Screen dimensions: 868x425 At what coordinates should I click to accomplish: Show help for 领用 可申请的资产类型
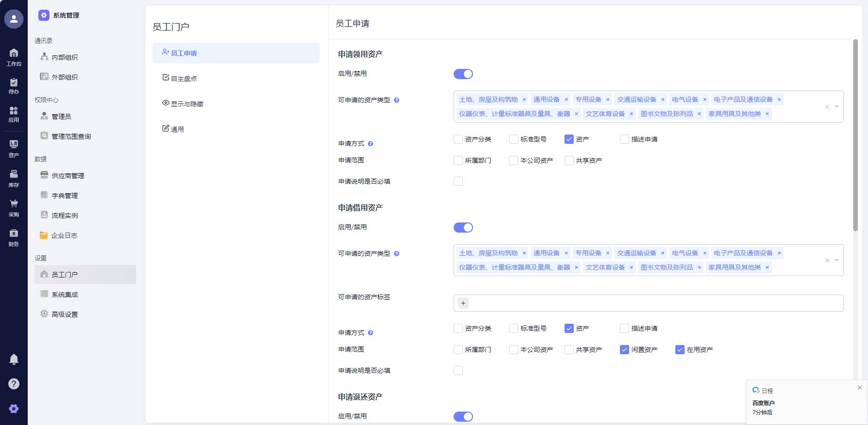point(396,100)
